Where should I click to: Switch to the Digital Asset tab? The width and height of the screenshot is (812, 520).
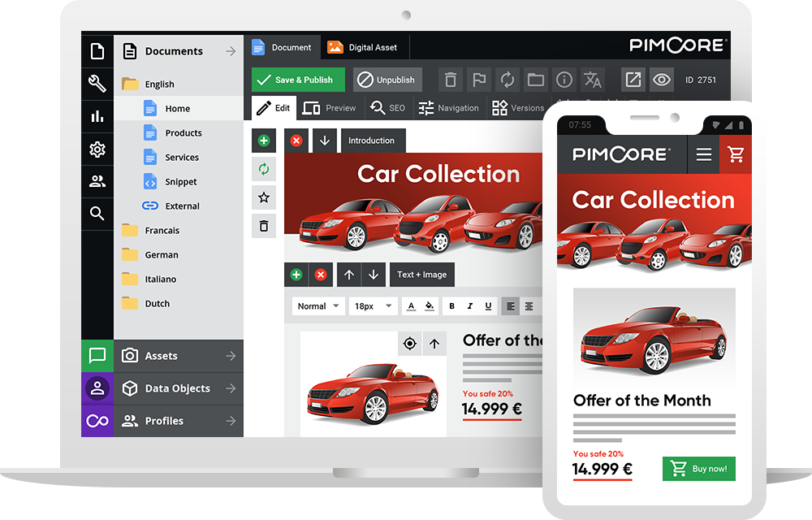[365, 47]
